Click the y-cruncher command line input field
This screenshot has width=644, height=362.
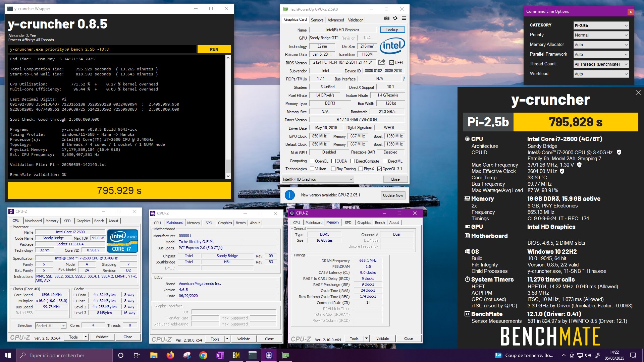[x=102, y=49]
